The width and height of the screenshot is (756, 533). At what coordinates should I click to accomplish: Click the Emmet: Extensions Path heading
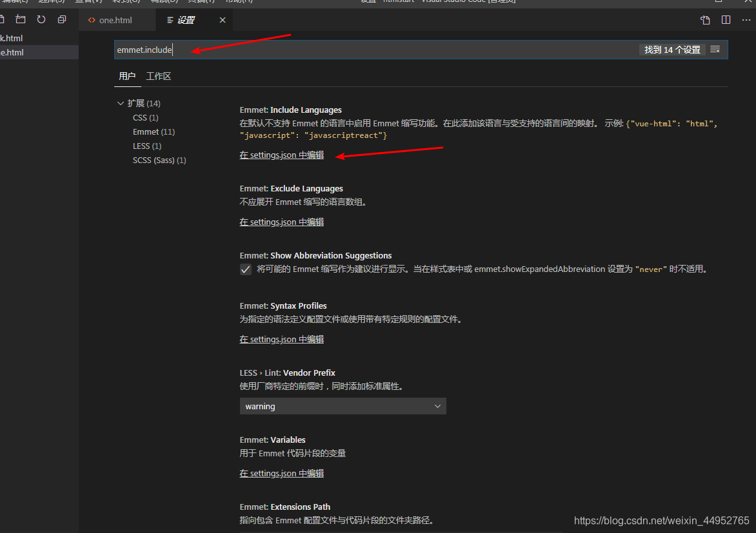[x=285, y=507]
